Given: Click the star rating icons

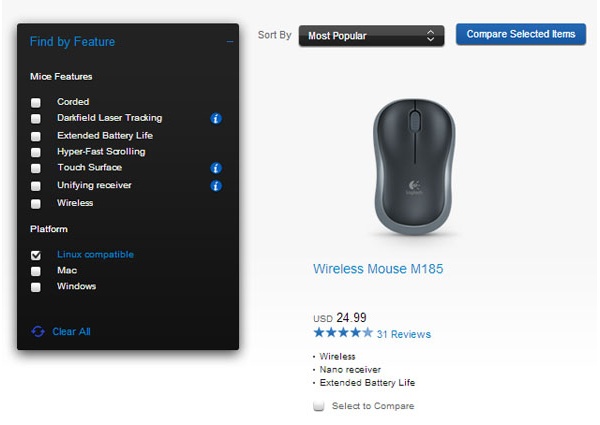Looking at the screenshot, I should click(342, 333).
